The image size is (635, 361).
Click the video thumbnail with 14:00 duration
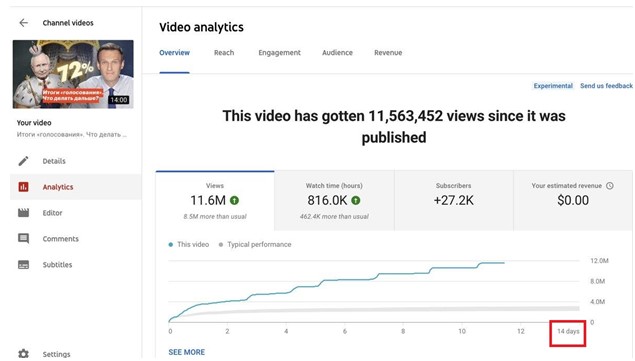coord(73,74)
